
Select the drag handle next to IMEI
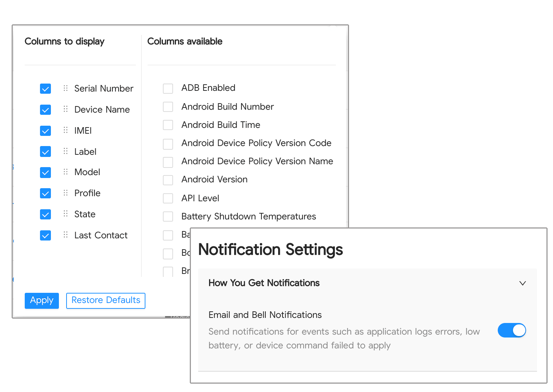coord(65,130)
